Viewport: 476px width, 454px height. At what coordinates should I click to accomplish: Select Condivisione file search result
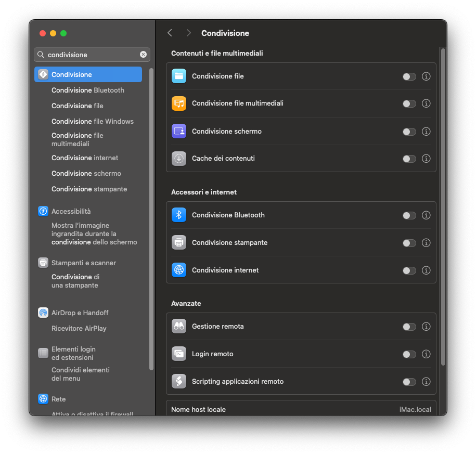(x=78, y=106)
